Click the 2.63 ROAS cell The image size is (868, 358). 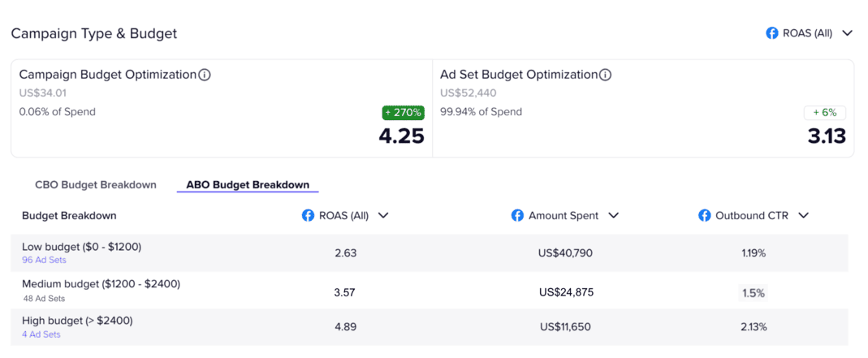345,253
